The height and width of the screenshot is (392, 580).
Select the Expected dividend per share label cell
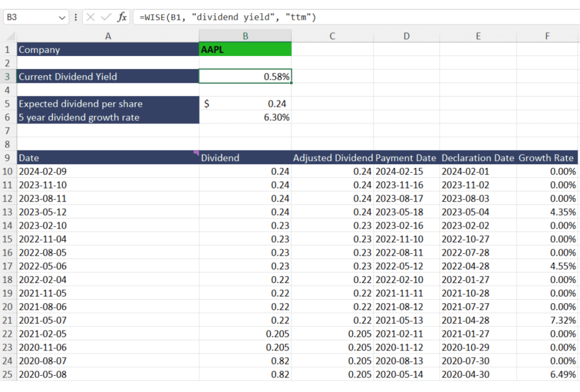tap(108, 104)
